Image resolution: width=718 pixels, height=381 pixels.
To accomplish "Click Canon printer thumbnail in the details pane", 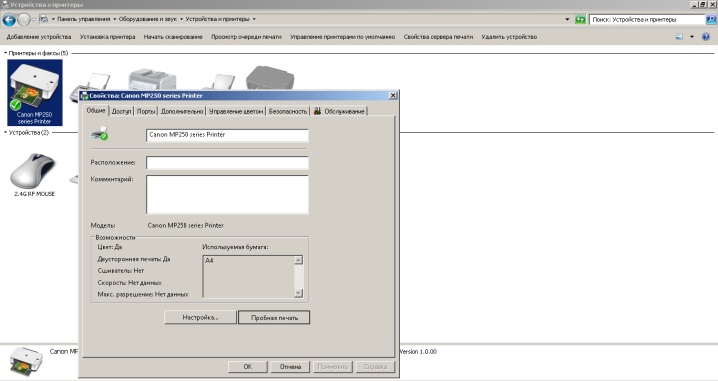I will point(27,361).
